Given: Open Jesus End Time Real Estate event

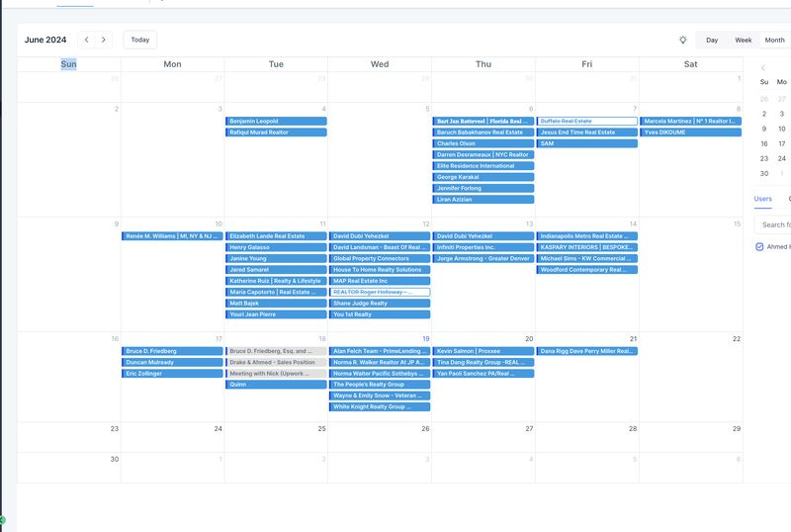Looking at the screenshot, I should pos(586,133).
